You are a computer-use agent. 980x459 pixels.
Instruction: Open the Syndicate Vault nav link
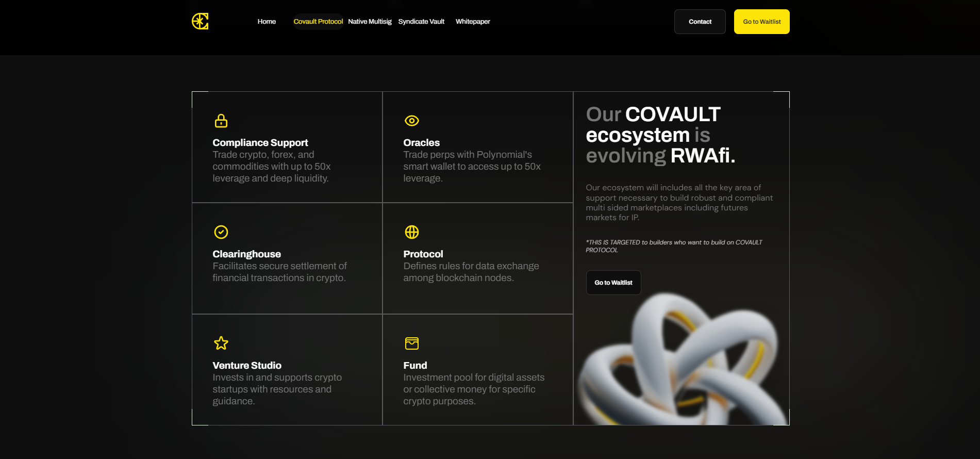tap(421, 22)
